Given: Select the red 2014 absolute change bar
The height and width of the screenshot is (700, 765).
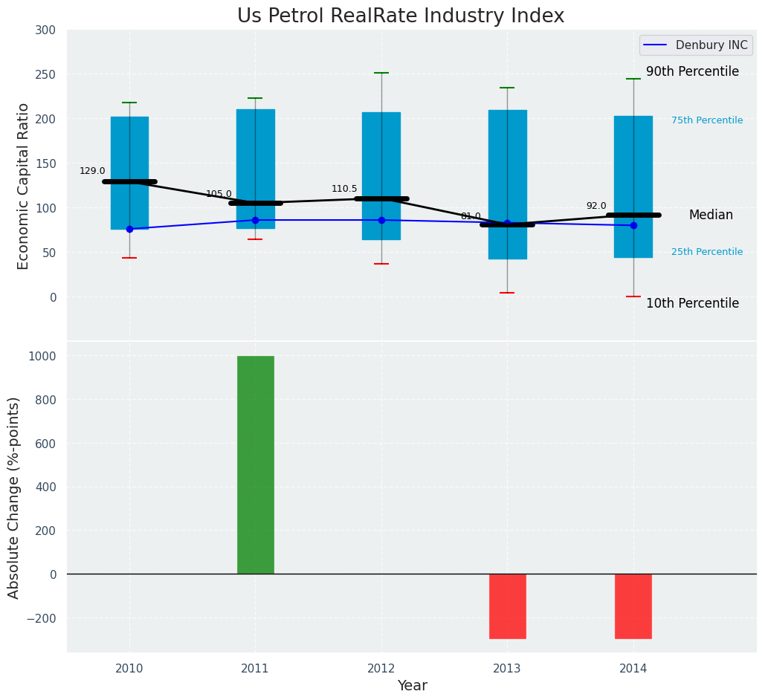Looking at the screenshot, I should [633, 606].
